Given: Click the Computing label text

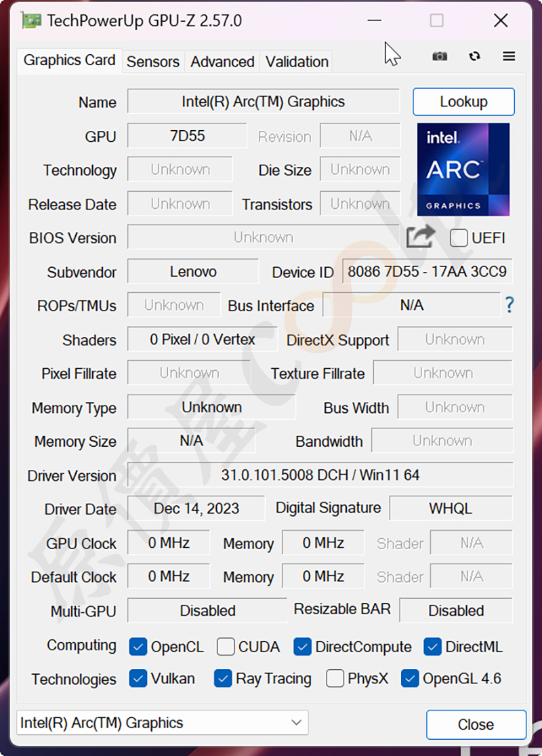Looking at the screenshot, I should click(x=81, y=645).
